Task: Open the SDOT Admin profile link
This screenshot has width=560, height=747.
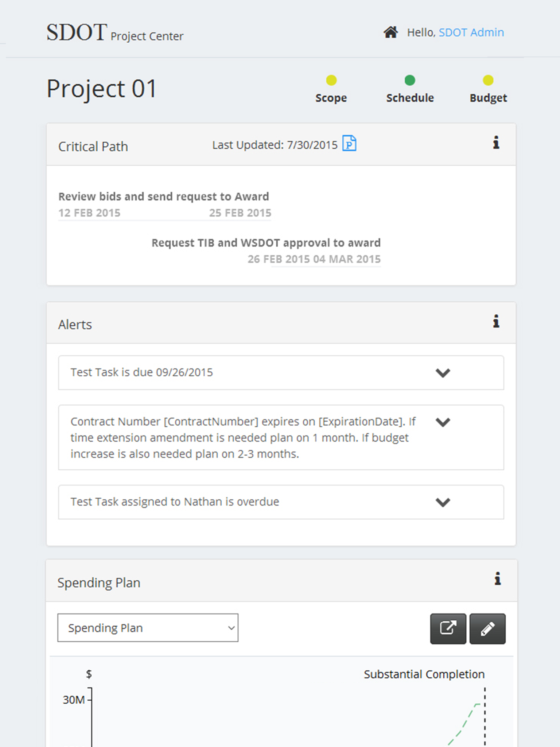Action: (x=471, y=32)
